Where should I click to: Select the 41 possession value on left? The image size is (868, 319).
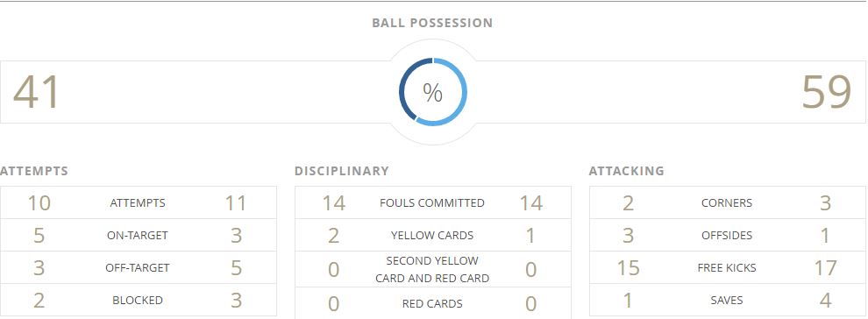(36, 92)
